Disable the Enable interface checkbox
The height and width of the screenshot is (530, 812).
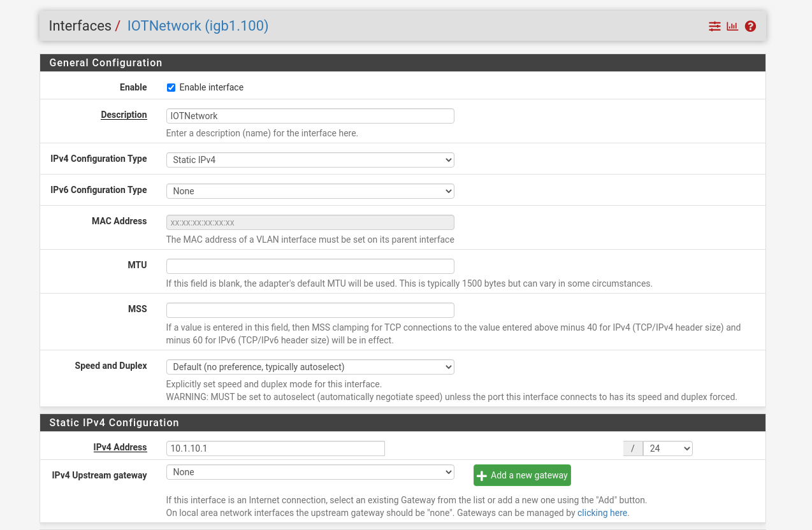pos(171,87)
